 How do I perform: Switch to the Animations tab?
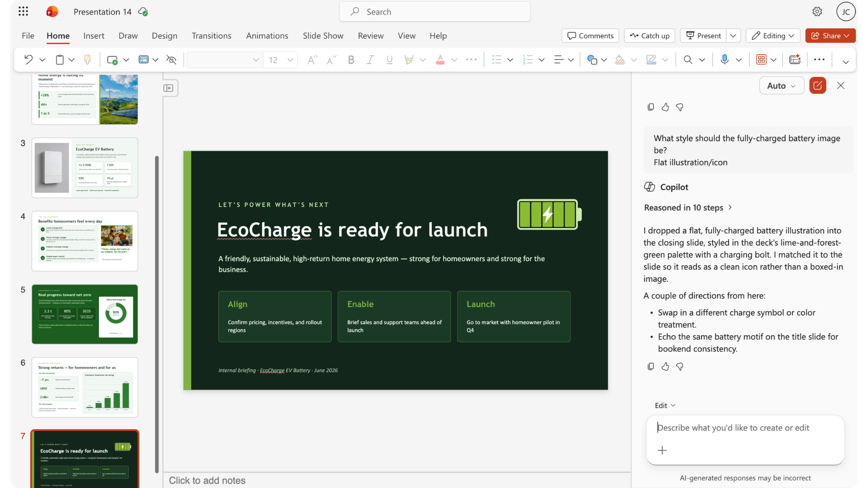267,36
